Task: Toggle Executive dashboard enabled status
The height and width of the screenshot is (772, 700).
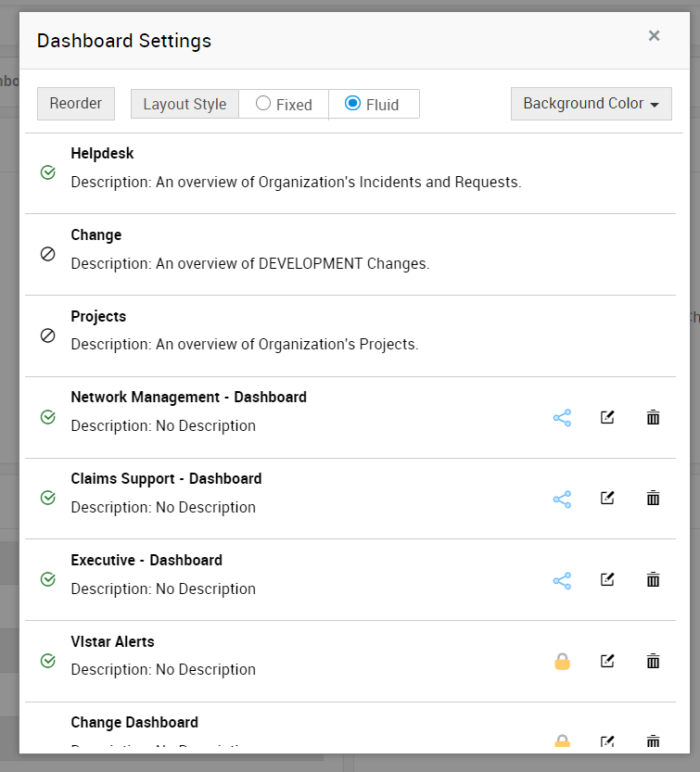Action: point(48,579)
